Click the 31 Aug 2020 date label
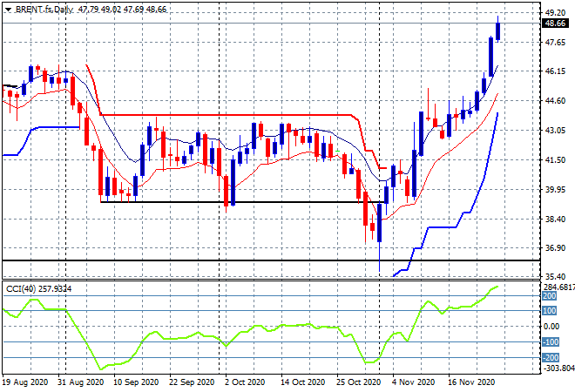The width and height of the screenshot is (575, 392). [x=81, y=382]
